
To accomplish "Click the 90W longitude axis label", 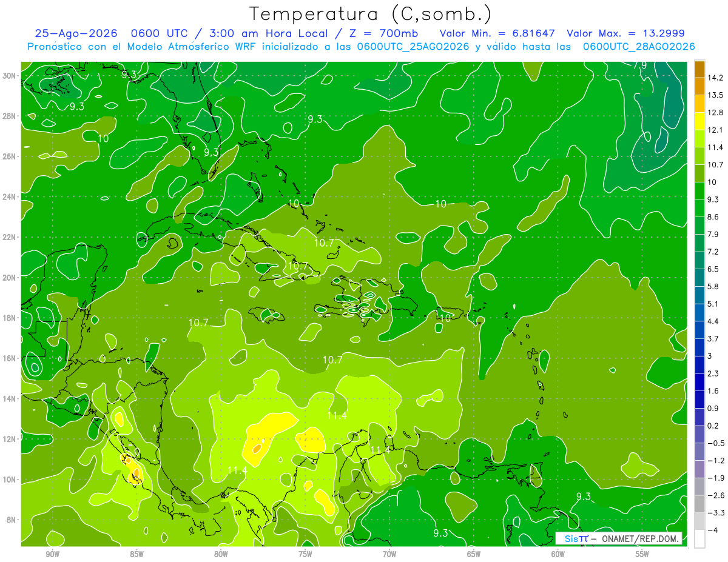I will click(x=52, y=554).
